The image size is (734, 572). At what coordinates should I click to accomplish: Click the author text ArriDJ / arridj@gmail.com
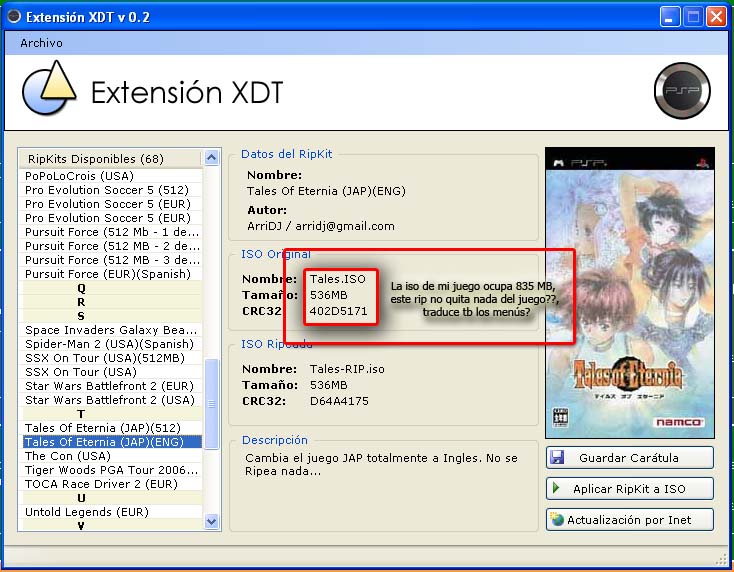pyautogui.click(x=321, y=226)
